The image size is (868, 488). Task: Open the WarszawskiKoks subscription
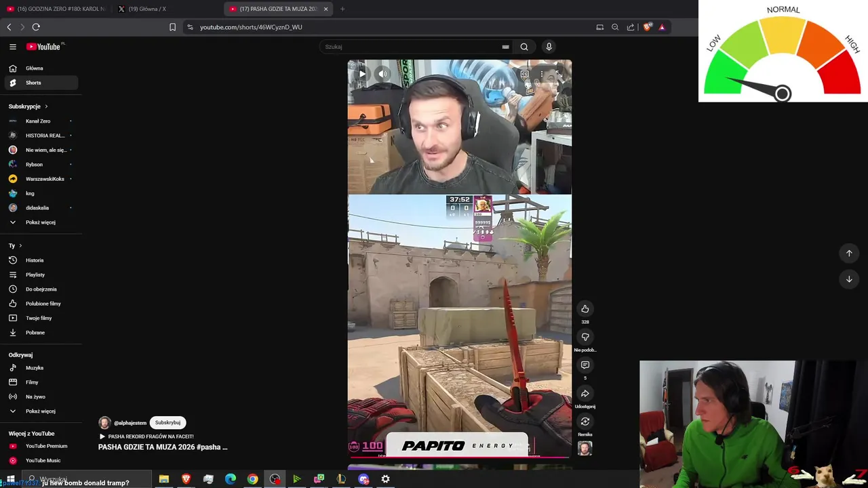pyautogui.click(x=41, y=179)
